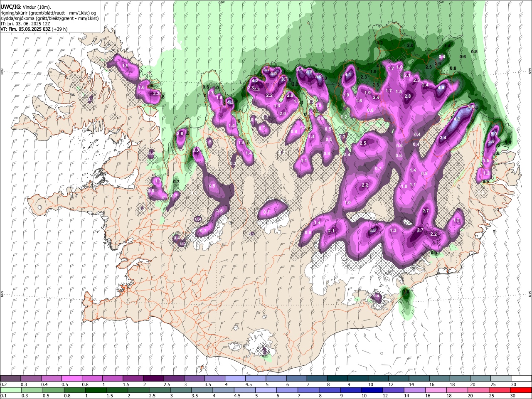The width and height of the screenshot is (532, 399).
Task: Pick the slate blue 6 snow scale swatch
Action: [x=297, y=379]
